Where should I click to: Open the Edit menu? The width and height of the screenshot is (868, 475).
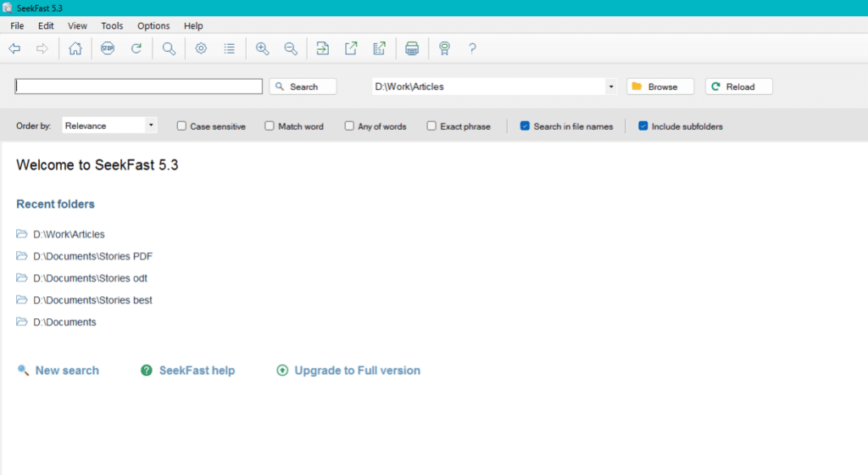click(x=46, y=25)
